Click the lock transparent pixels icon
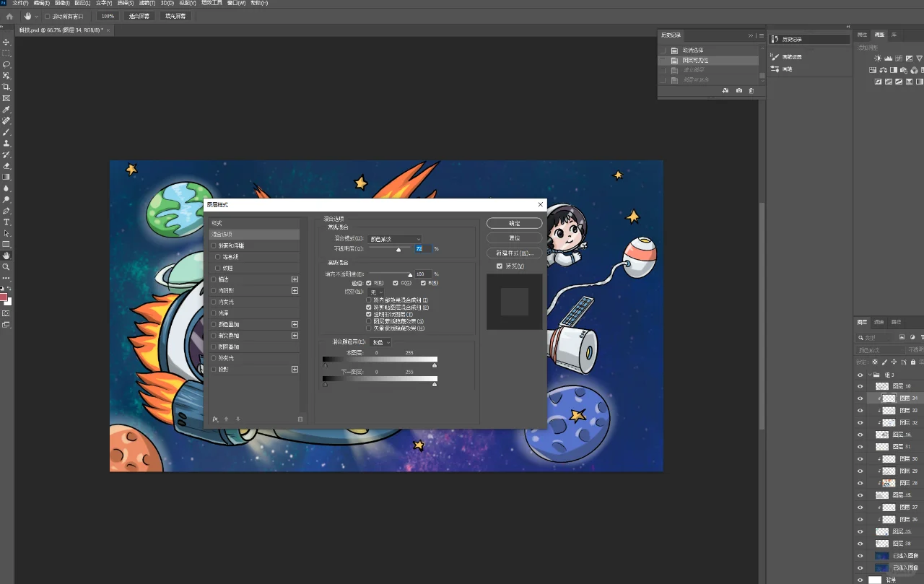The height and width of the screenshot is (584, 924). pyautogui.click(x=875, y=362)
